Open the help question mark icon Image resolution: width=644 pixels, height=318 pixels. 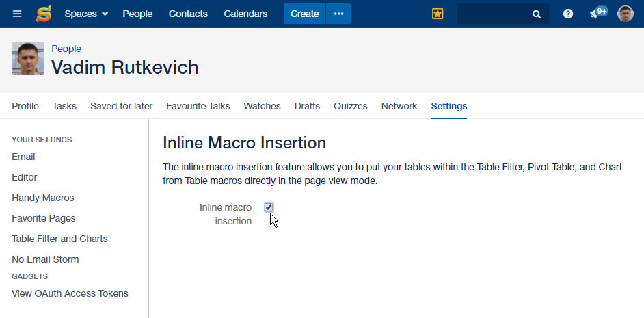(x=568, y=14)
